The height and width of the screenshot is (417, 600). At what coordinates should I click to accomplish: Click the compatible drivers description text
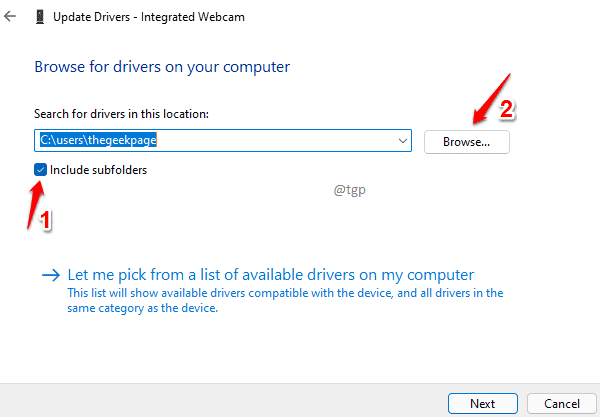(x=285, y=300)
